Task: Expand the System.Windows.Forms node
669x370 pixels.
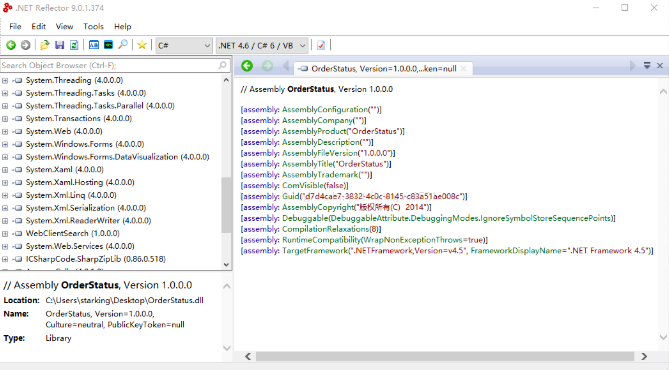Action: tap(5, 144)
